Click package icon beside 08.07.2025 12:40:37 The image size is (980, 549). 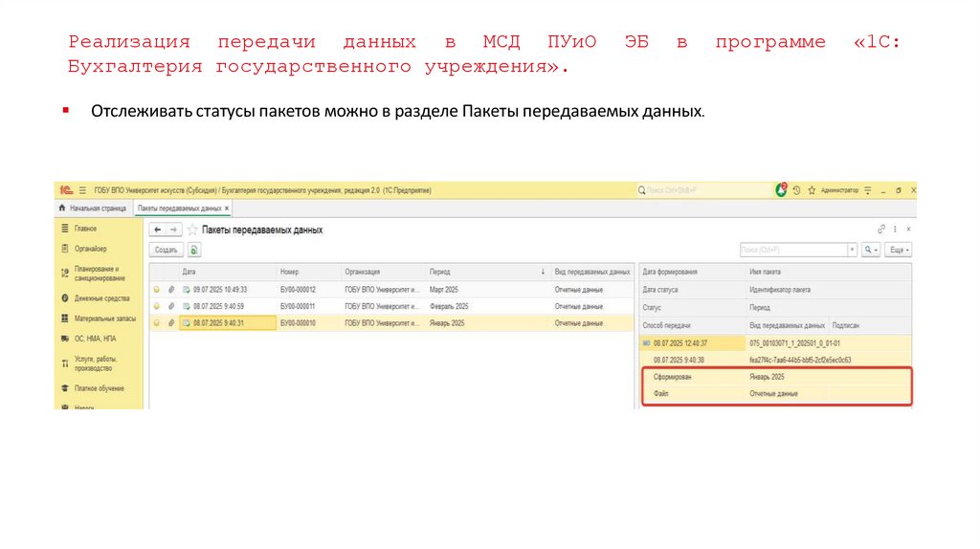click(x=647, y=343)
